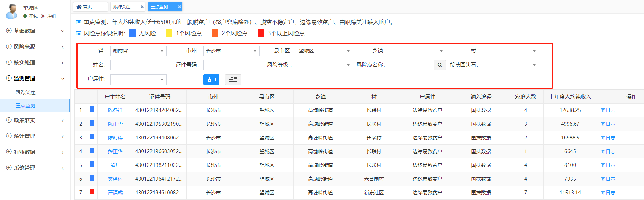The height and width of the screenshot is (200, 644).
Task: Click the 家庭人数 column header
Action: 526,97
